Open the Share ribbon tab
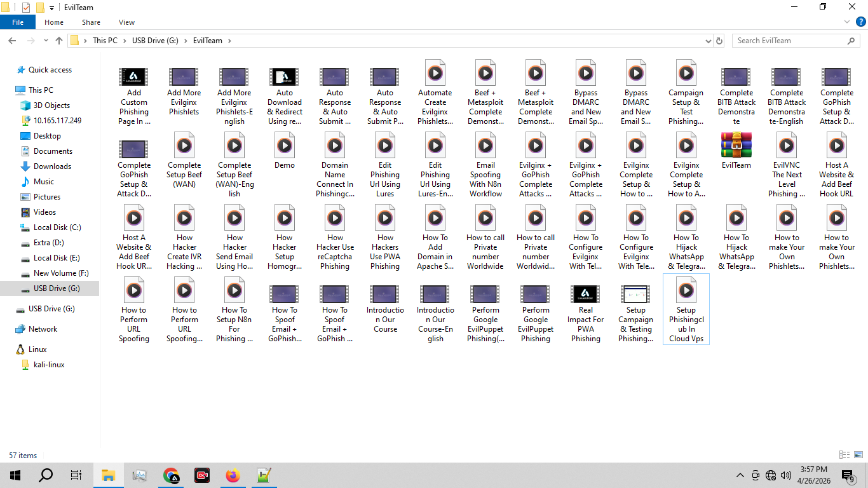 91,22
